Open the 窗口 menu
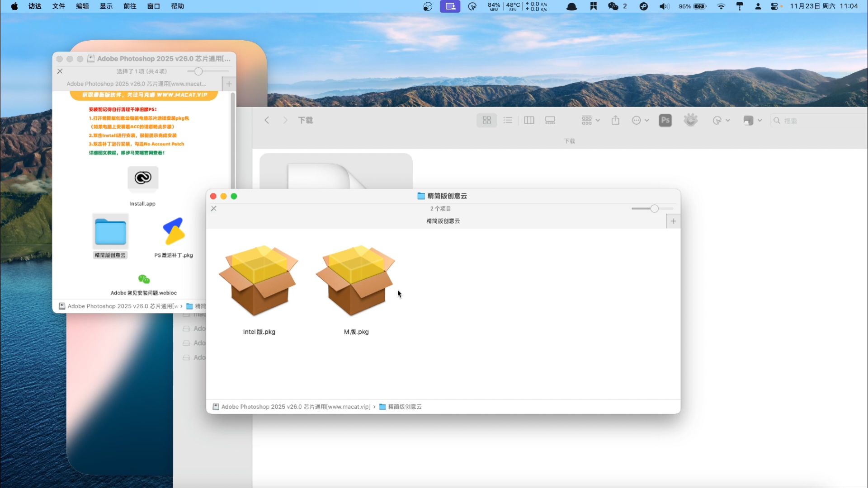 point(154,6)
